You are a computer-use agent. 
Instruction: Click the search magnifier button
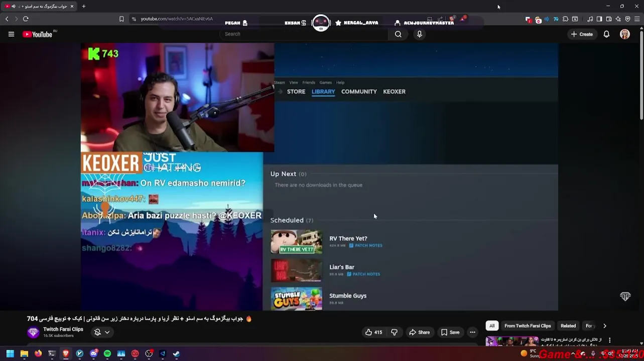point(398,34)
